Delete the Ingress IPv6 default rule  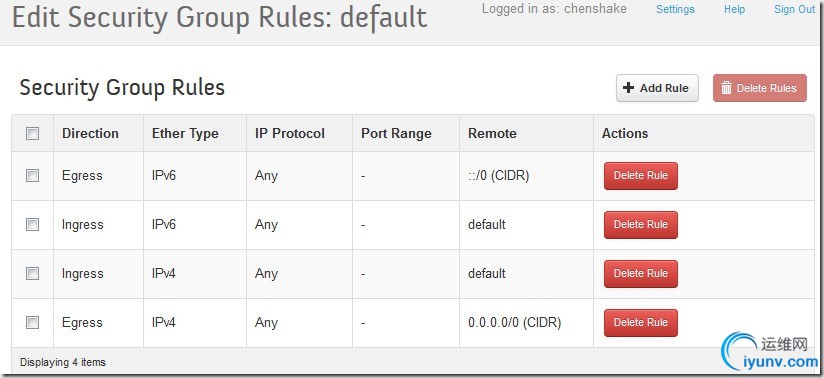click(x=641, y=224)
